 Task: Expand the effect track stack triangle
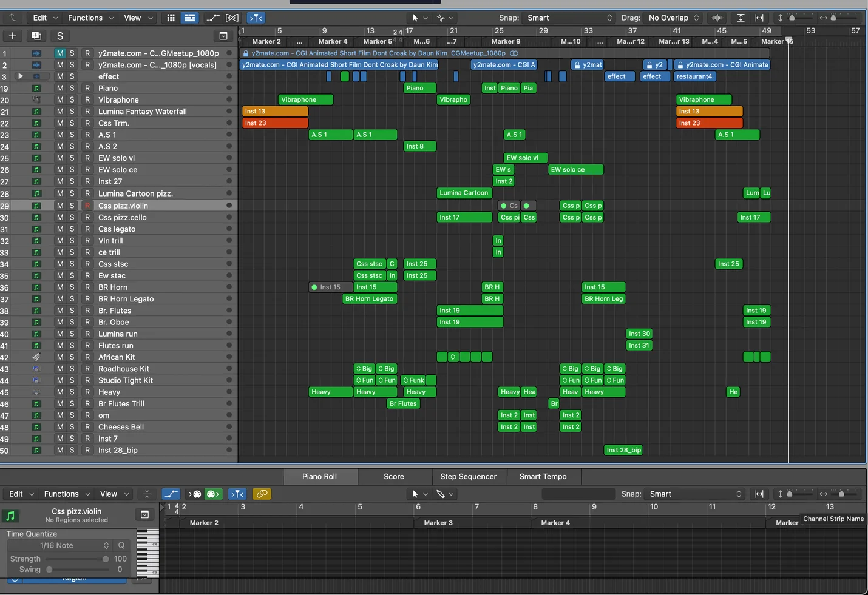21,76
